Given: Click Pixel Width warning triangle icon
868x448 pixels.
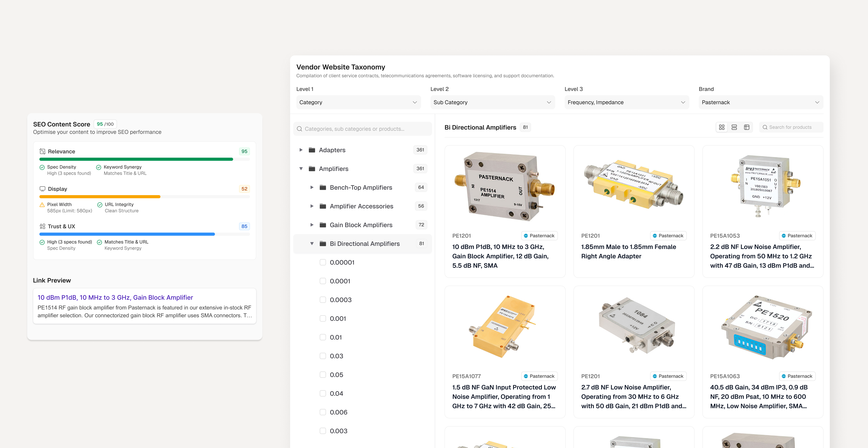Looking at the screenshot, I should coord(42,205).
